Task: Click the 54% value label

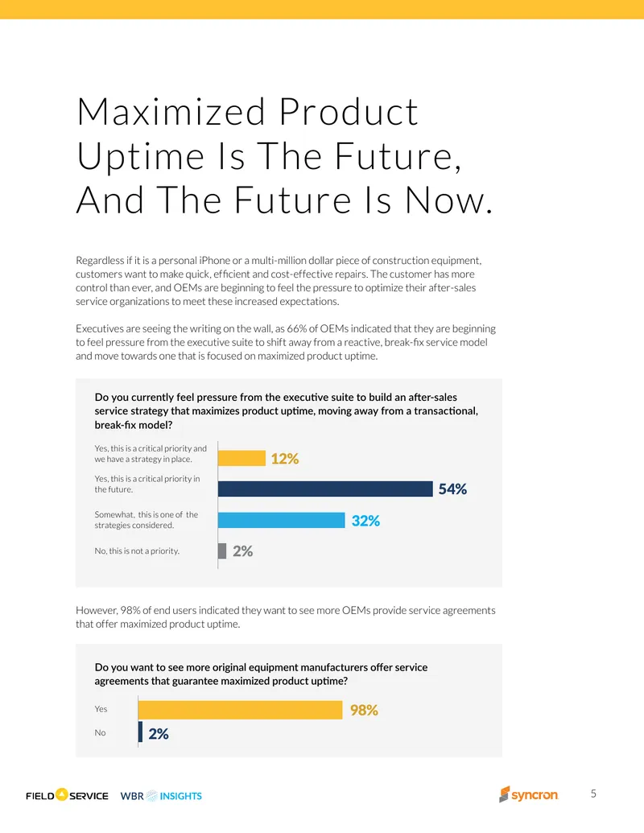Action: pos(452,489)
